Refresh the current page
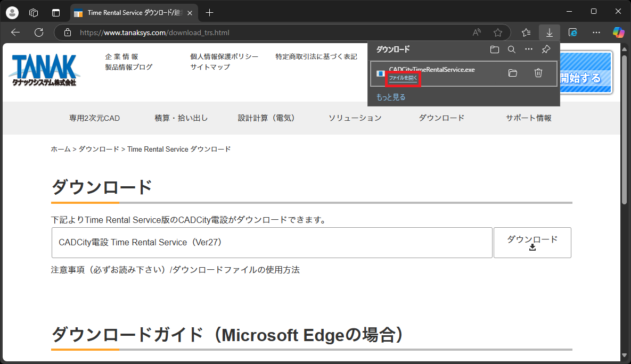The width and height of the screenshot is (631, 364). pyautogui.click(x=39, y=32)
